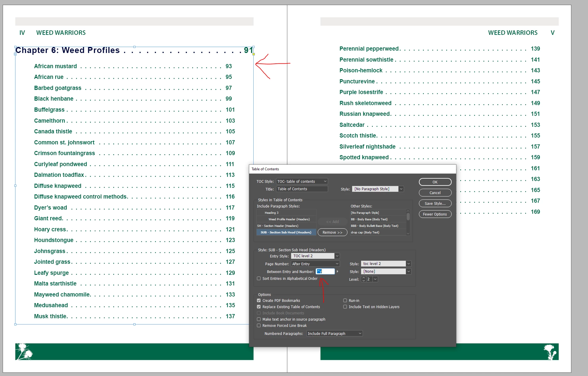The image size is (588, 376).
Task: Open Page Number After Entry dropdown
Action: click(x=315, y=264)
